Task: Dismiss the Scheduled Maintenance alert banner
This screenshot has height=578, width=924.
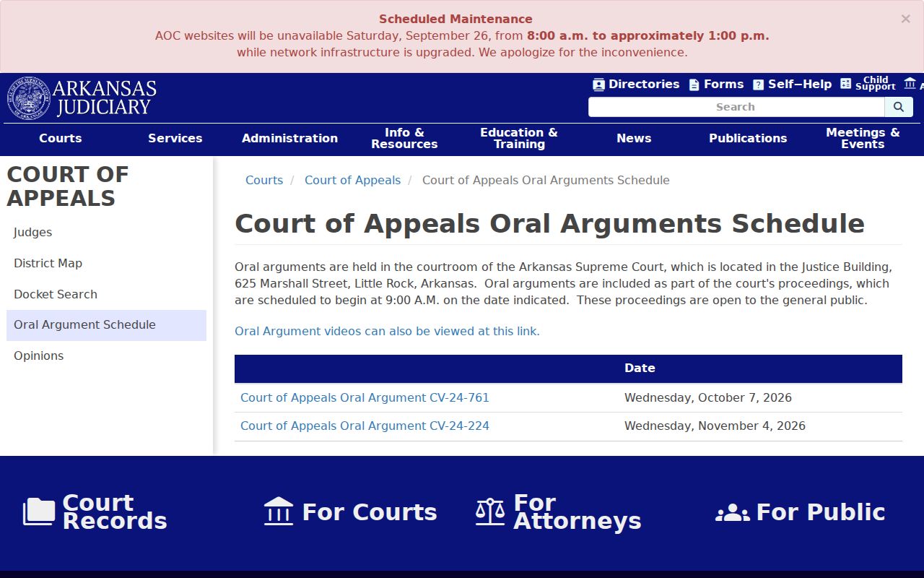Action: 905,20
